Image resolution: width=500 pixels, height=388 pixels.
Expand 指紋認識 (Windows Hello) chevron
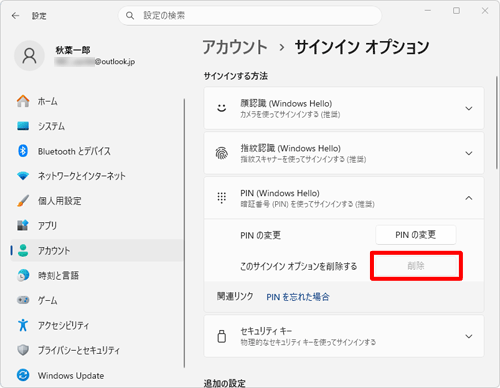469,153
